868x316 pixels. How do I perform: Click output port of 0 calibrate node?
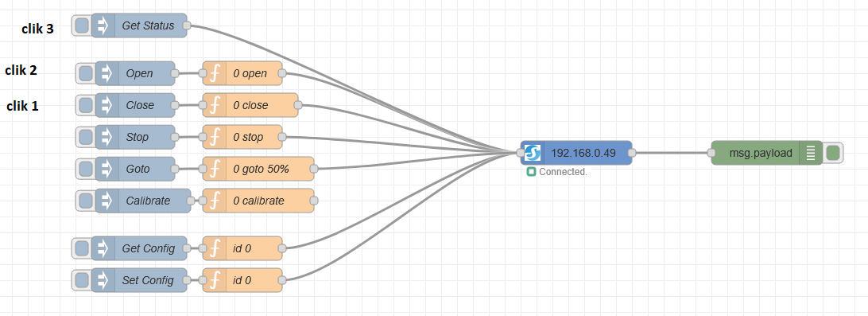click(x=314, y=201)
